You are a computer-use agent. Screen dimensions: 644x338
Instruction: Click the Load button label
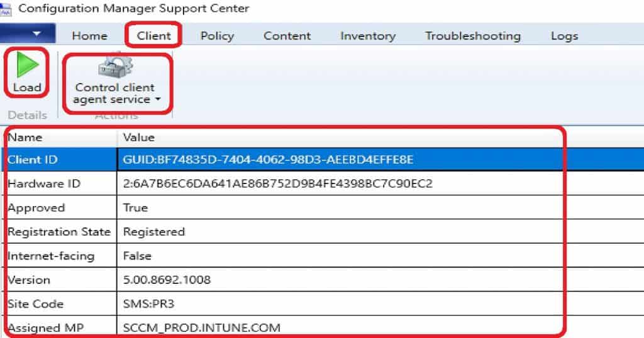click(27, 88)
